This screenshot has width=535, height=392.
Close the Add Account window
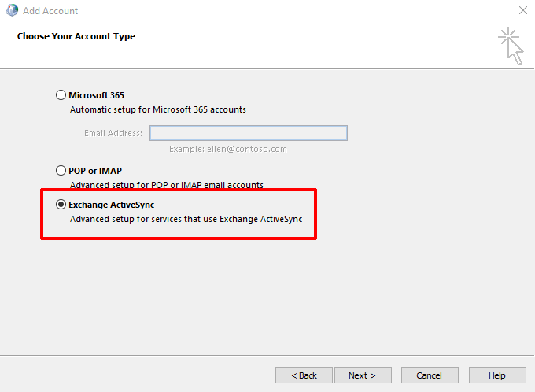point(523,10)
